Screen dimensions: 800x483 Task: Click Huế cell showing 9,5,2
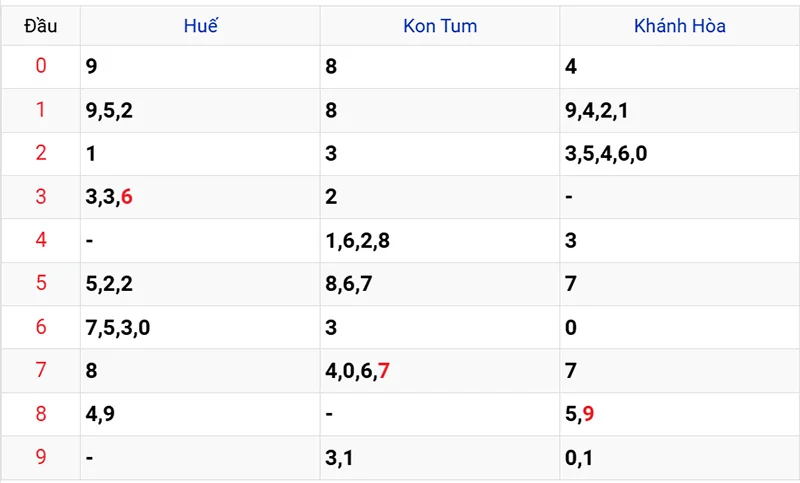coord(109,111)
